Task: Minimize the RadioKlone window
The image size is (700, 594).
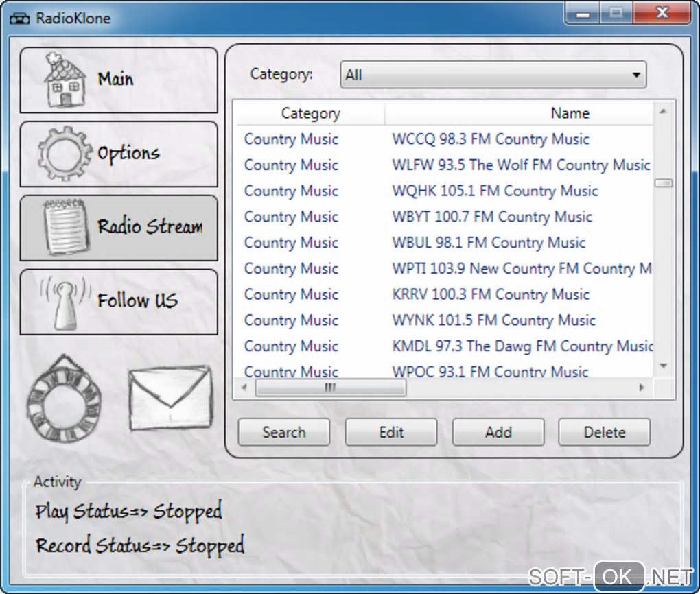Action: tap(583, 14)
